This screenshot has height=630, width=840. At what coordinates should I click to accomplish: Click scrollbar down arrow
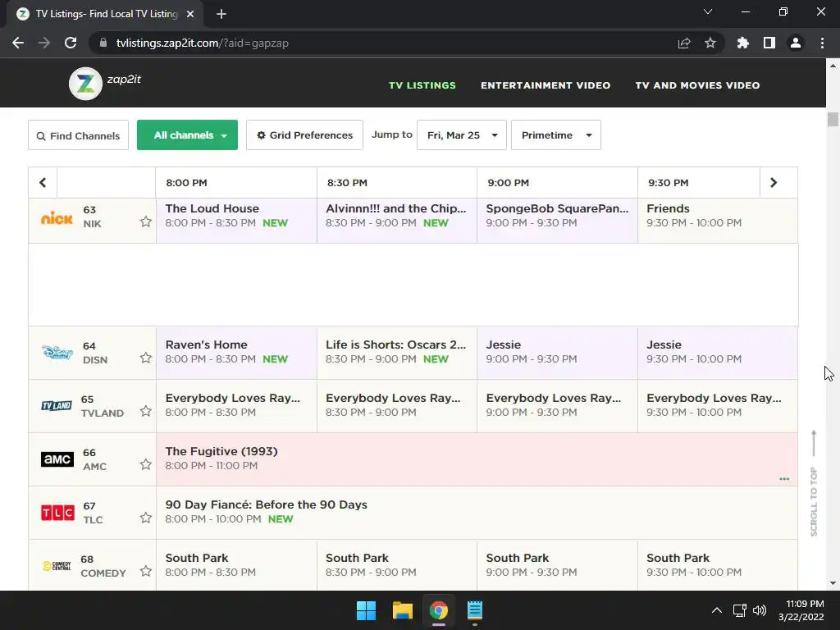(x=833, y=583)
